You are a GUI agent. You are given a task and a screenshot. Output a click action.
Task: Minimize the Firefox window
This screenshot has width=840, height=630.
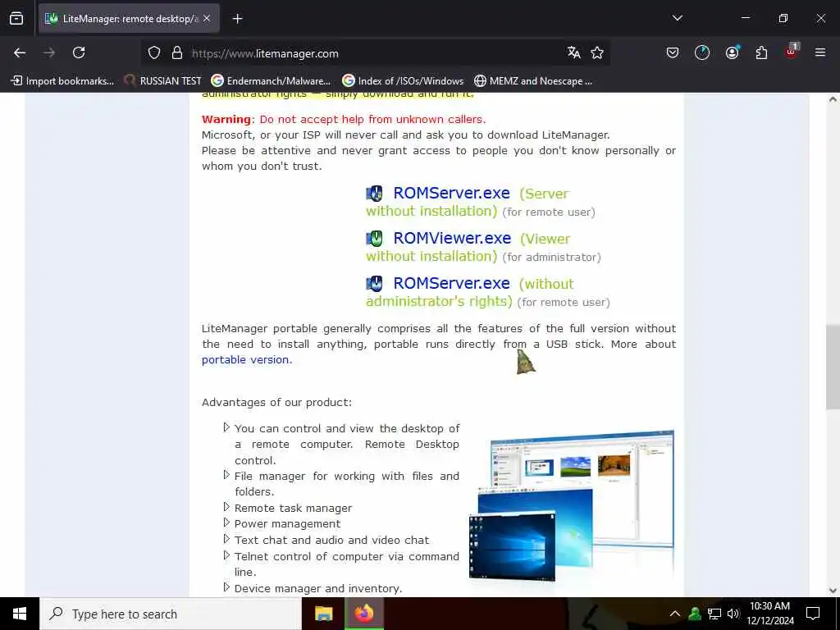tap(745, 18)
